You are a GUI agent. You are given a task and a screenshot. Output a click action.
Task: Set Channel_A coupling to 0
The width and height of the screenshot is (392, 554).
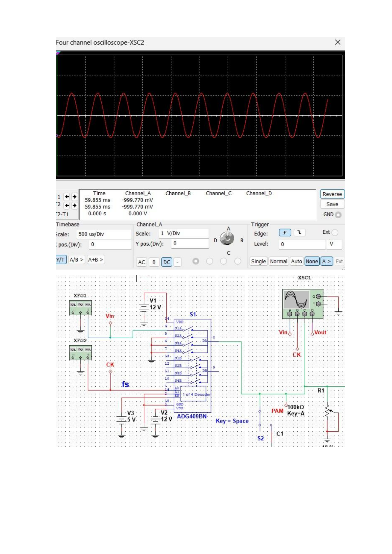(154, 262)
